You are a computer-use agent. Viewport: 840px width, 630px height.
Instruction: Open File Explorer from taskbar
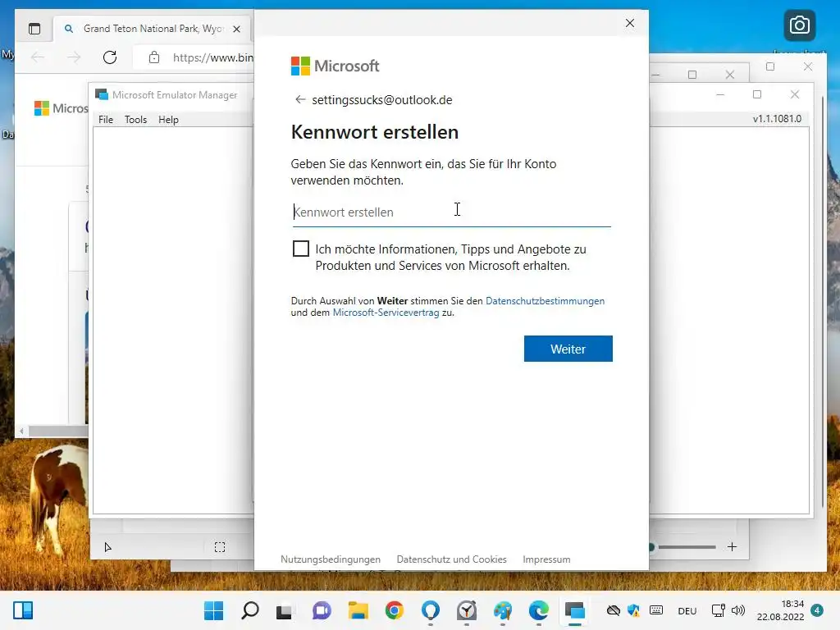(x=358, y=610)
